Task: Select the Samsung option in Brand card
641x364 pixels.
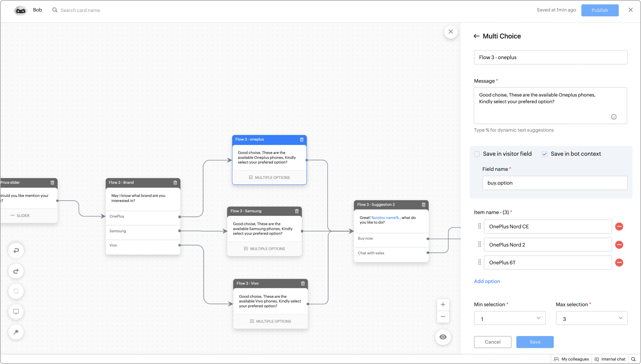Action: point(143,231)
